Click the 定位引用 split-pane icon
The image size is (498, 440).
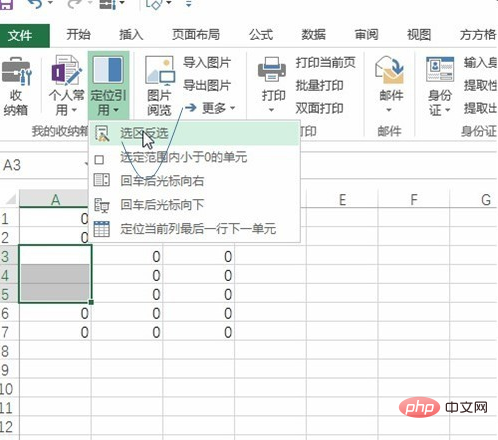(x=108, y=70)
